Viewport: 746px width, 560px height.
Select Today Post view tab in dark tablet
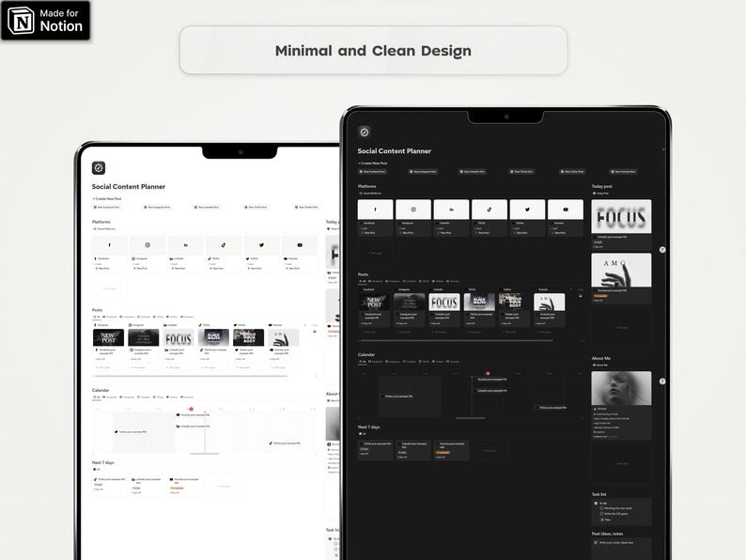[600, 194]
